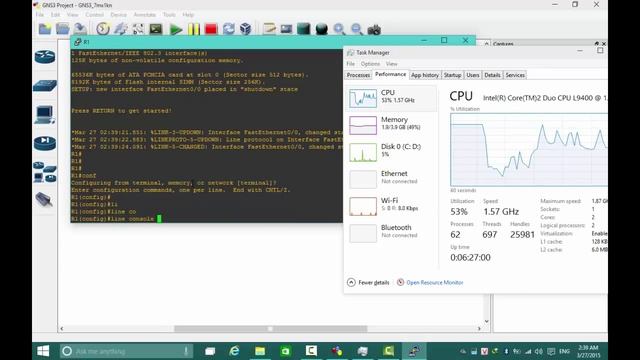Open GNS3 Control menu
This screenshot has width=640, height=360.
coord(94,15)
